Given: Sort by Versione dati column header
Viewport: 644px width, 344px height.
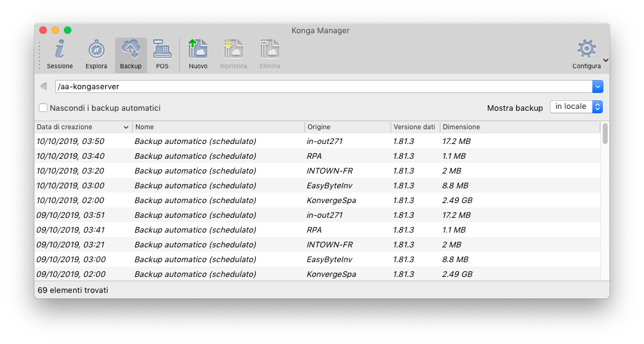Looking at the screenshot, I should 415,127.
